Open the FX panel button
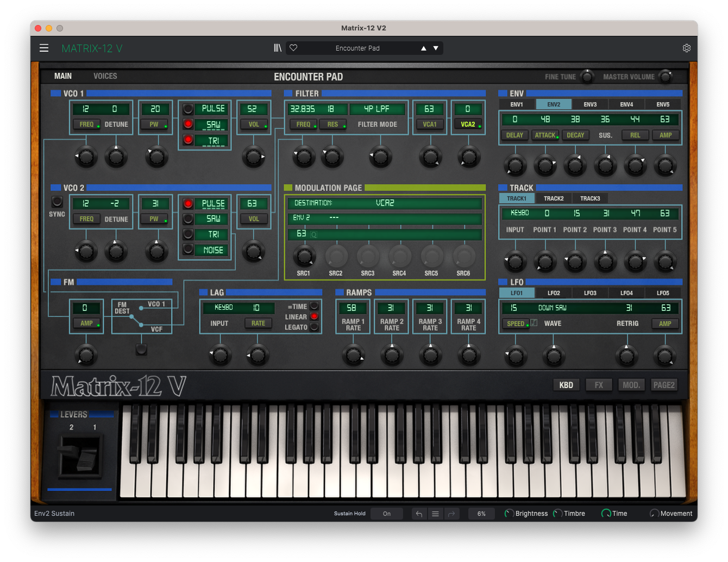This screenshot has height=562, width=728. (x=599, y=385)
